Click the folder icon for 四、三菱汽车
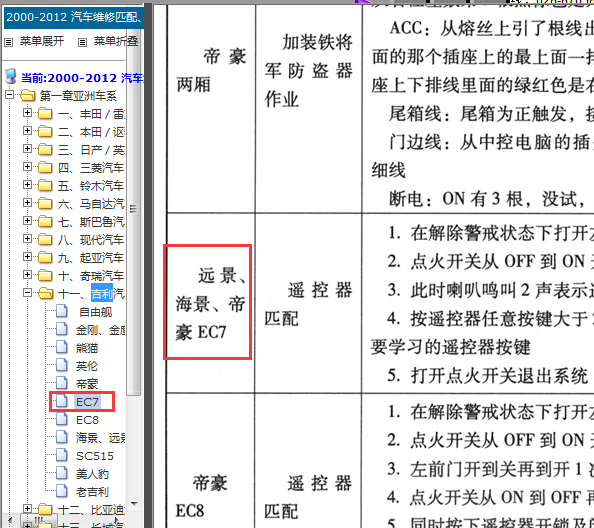Viewport: 594px width, 528px height. coord(45,167)
